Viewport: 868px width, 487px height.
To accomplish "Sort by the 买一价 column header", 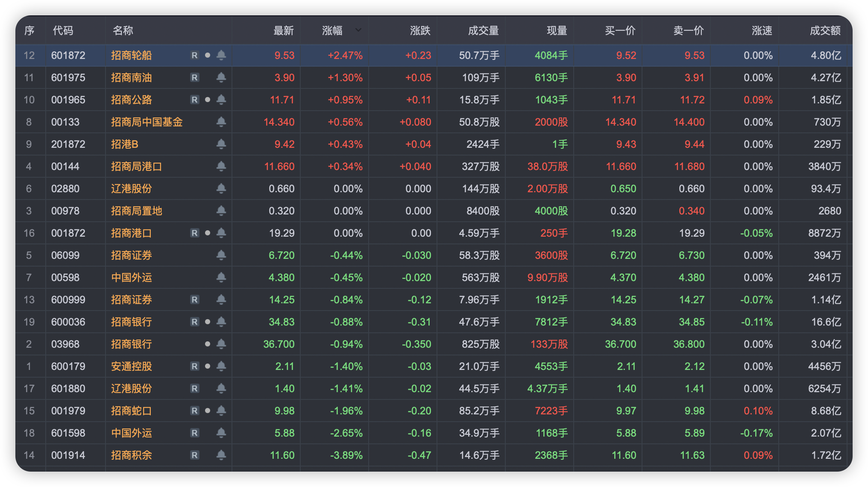I will [620, 30].
